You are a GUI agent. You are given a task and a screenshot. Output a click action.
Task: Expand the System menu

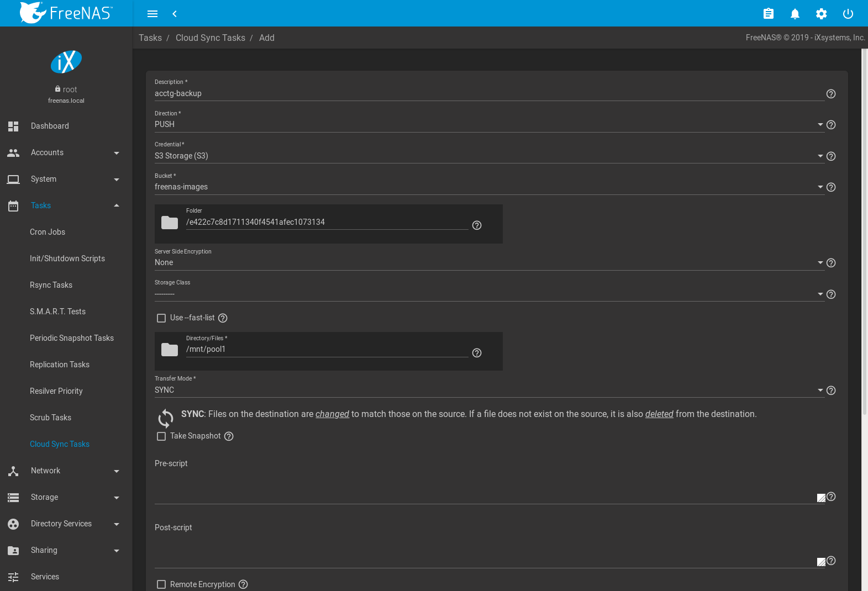(66, 179)
